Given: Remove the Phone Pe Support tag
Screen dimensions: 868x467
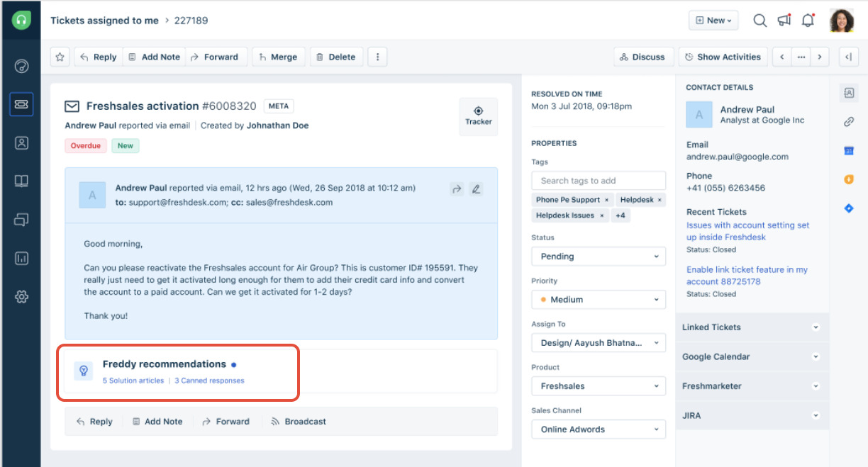Looking at the screenshot, I should coord(606,201).
